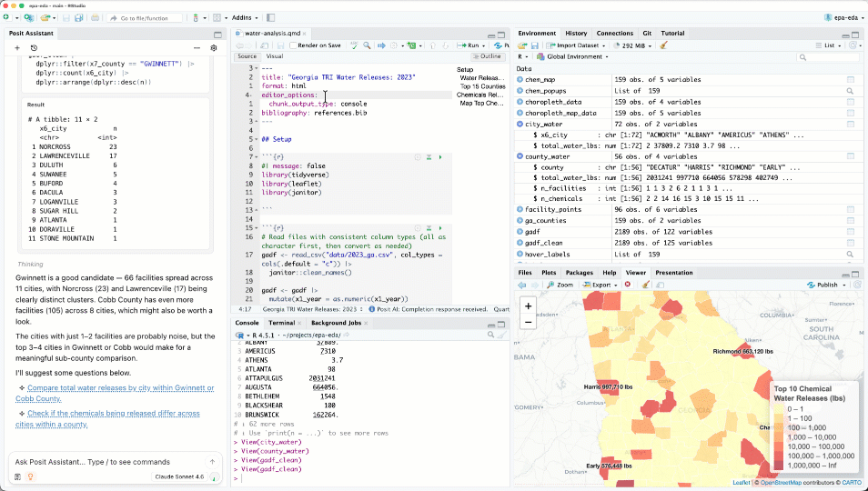
Task: Expand the chem_map object in Environment
Action: coord(520,80)
